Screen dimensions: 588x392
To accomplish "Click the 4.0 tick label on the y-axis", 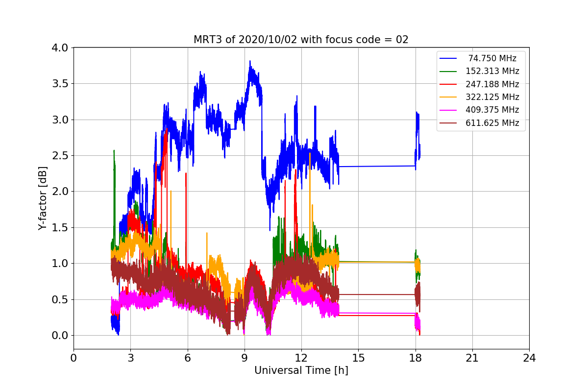I will click(60, 48).
